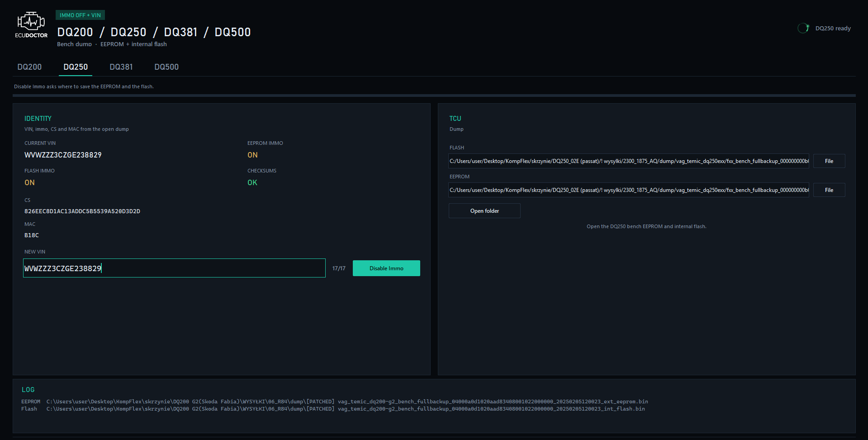The image size is (868, 440).
Task: Click the 17/17 character counter
Action: tap(339, 268)
